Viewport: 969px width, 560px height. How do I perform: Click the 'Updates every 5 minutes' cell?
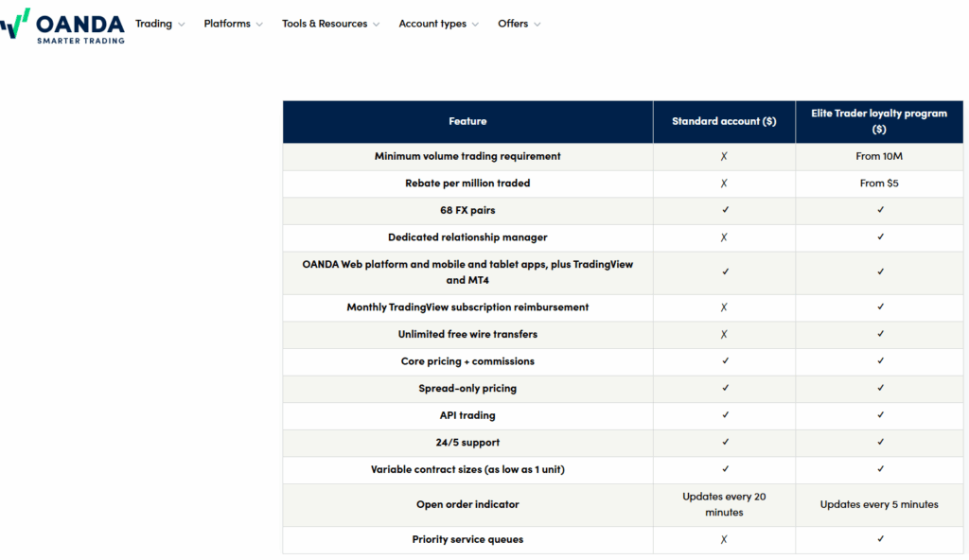(879, 504)
